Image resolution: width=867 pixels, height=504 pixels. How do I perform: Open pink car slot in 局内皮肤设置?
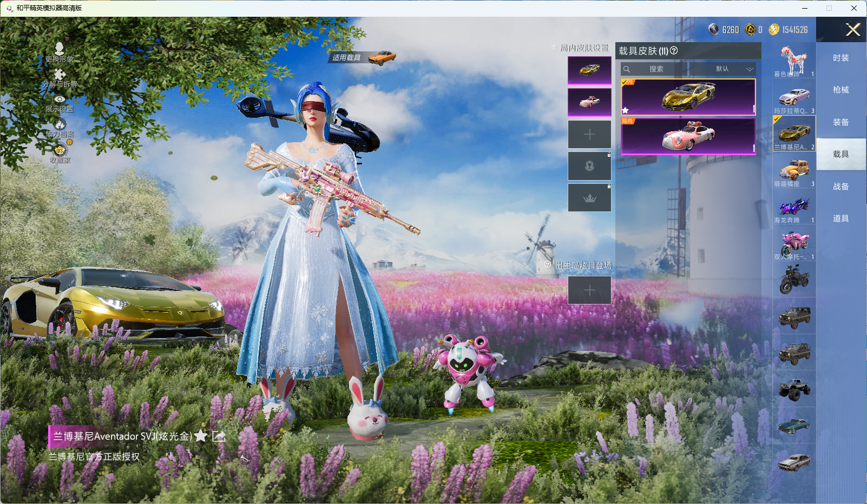click(589, 102)
